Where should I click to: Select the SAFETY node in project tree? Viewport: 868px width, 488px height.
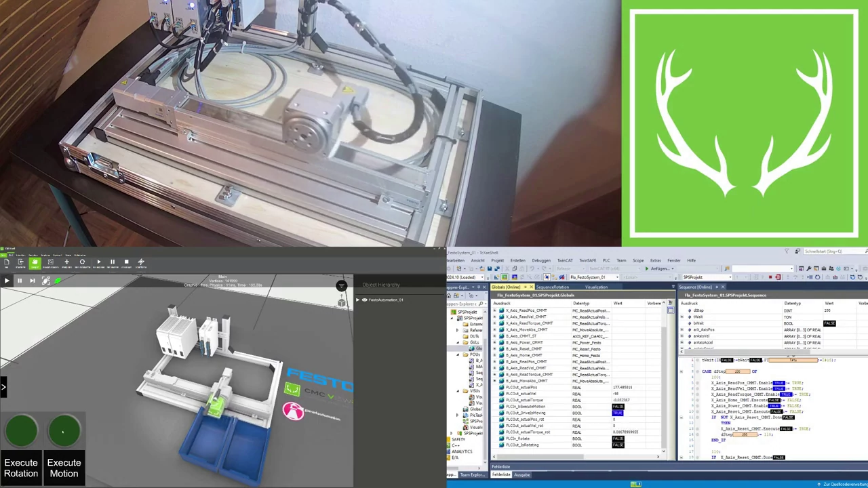[x=458, y=440]
